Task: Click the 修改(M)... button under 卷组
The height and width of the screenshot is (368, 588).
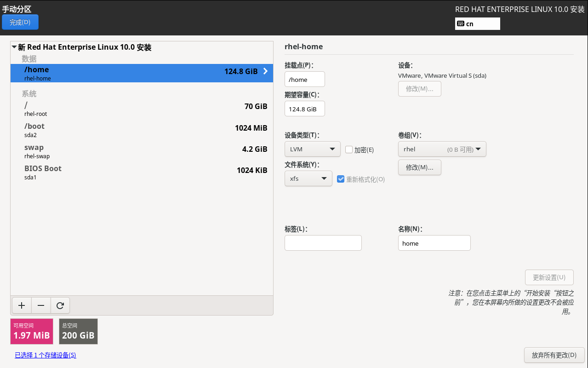Action: 420,167
